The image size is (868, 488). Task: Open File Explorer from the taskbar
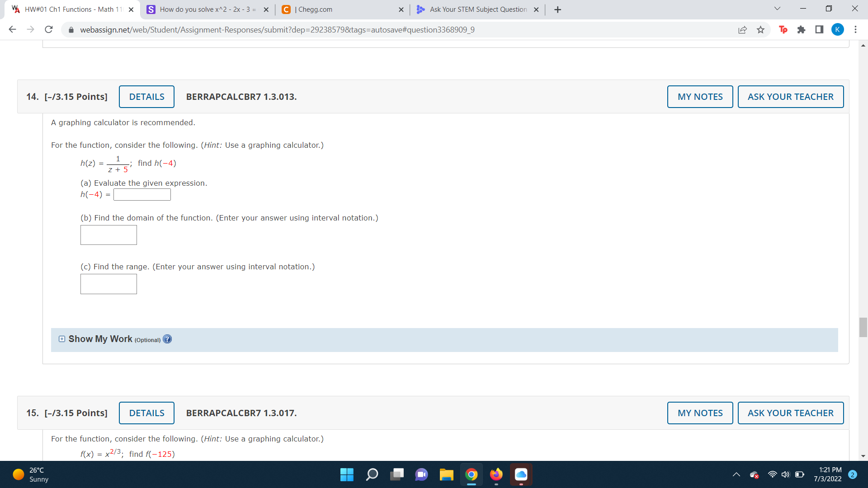tap(446, 474)
